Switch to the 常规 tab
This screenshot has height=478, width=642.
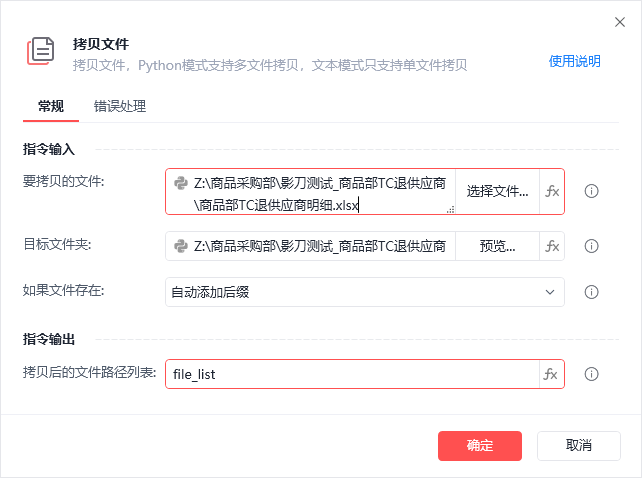pyautogui.click(x=51, y=105)
